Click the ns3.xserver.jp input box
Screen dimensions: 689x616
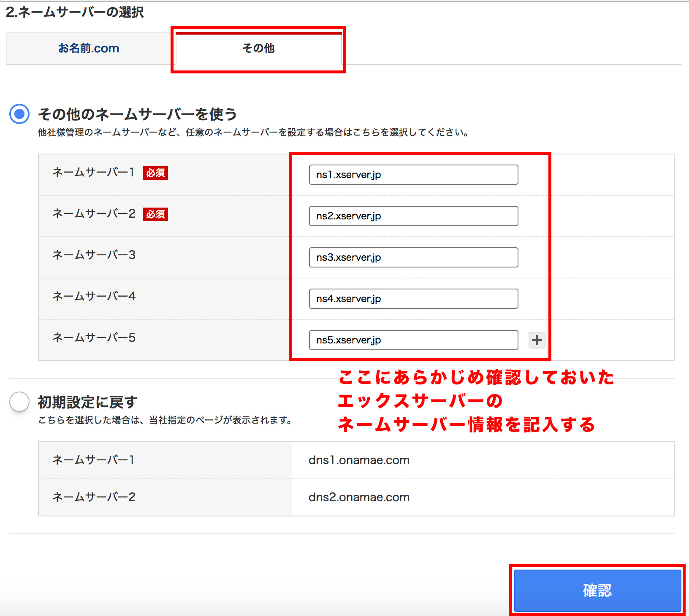413,257
